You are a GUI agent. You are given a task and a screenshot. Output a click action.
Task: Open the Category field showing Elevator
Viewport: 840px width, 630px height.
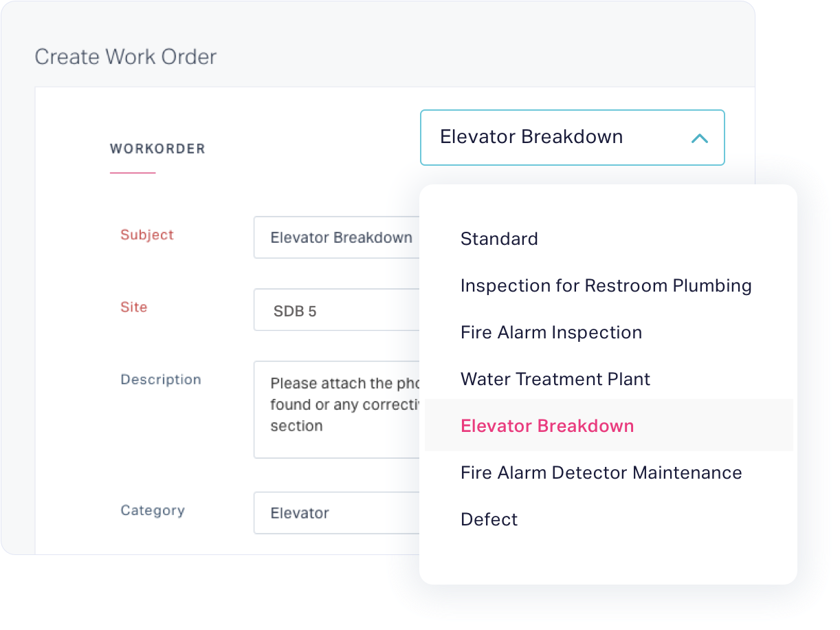[337, 513]
